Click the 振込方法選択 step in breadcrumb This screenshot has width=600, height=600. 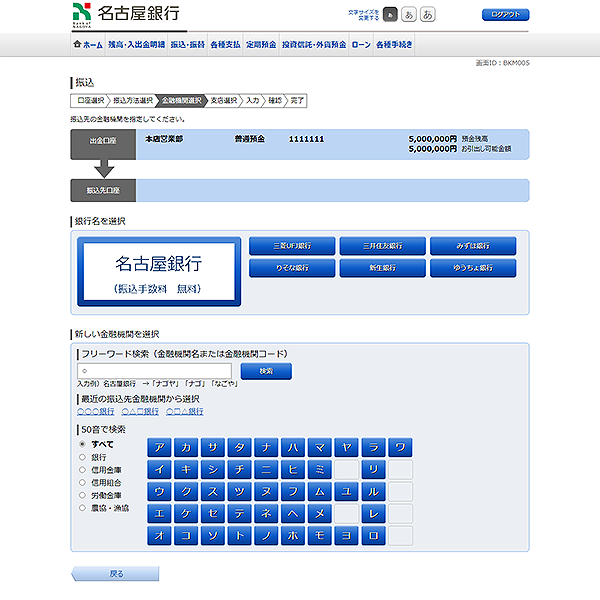coord(133,101)
